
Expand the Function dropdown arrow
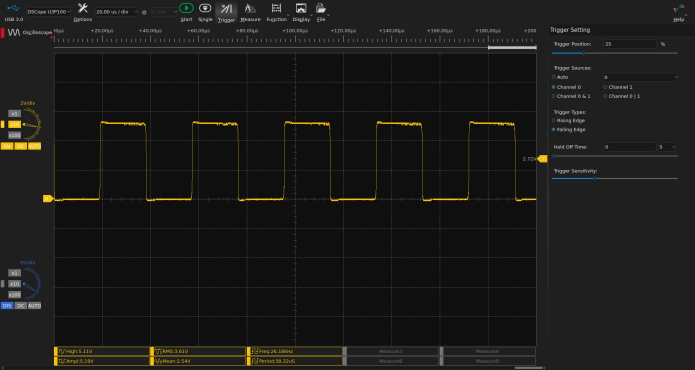(288, 16)
